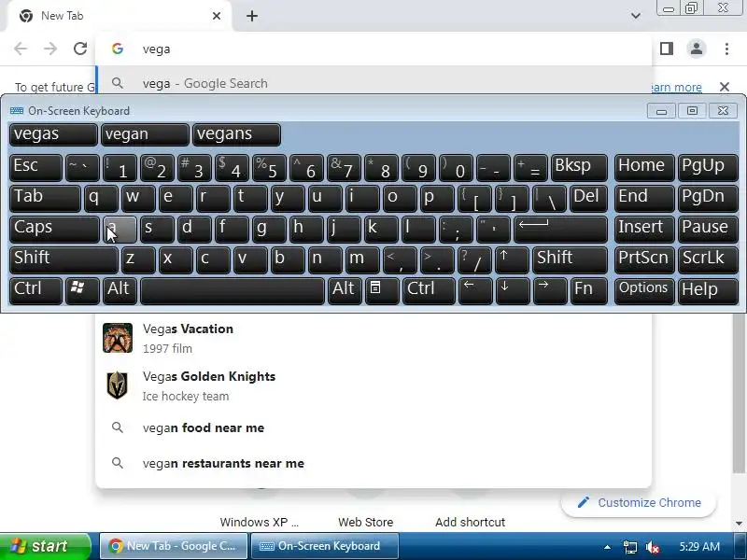Tap the right arrow key
This screenshot has height=560, width=747.
coord(550,290)
